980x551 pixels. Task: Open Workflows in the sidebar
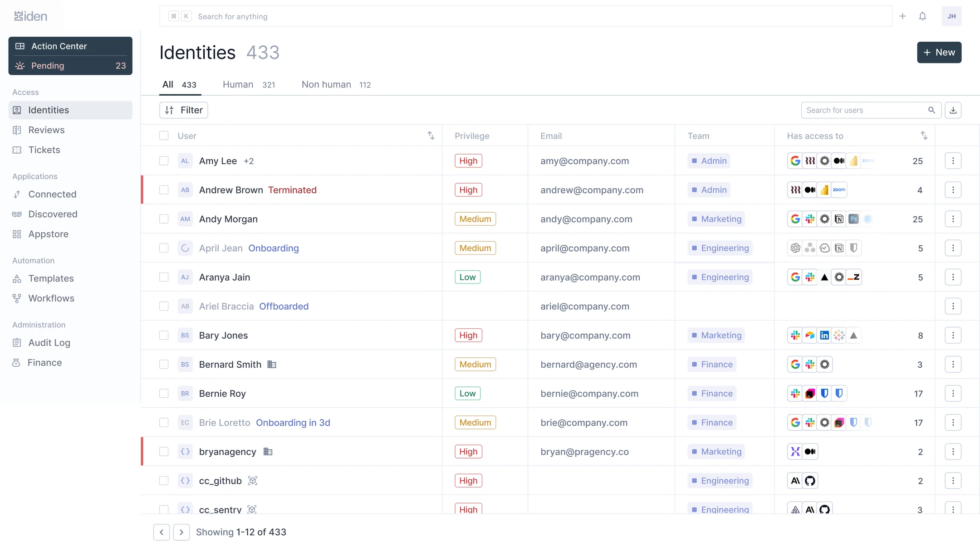coord(70,298)
